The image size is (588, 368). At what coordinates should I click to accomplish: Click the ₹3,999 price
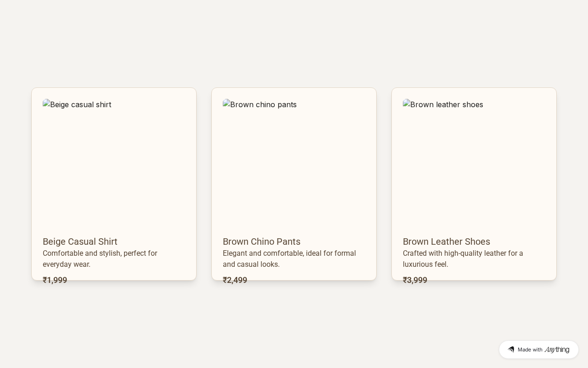click(415, 280)
